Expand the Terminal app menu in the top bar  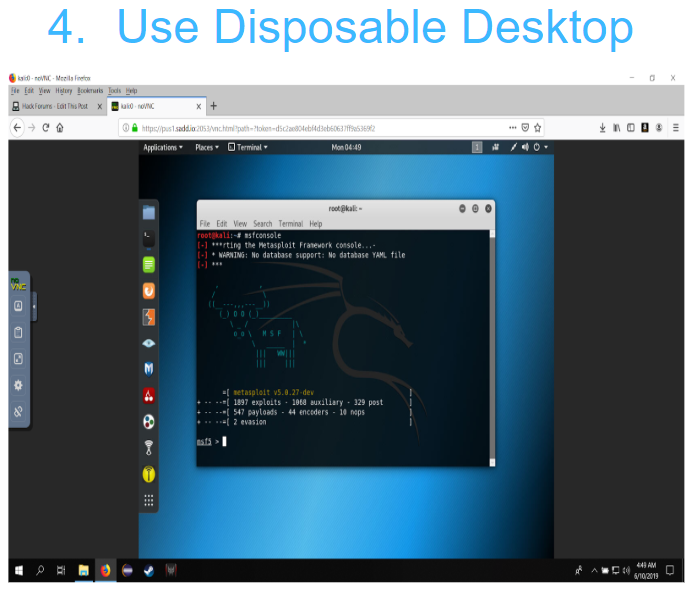(x=248, y=147)
